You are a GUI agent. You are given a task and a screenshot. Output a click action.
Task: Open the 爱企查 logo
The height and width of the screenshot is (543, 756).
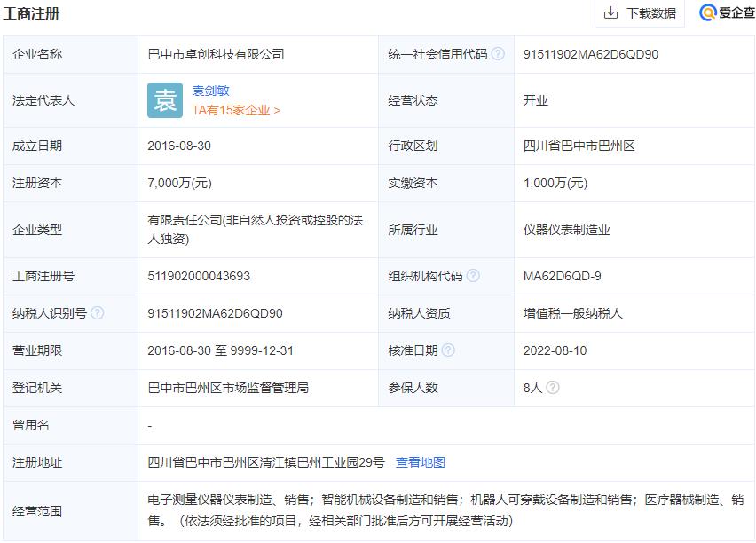727,12
